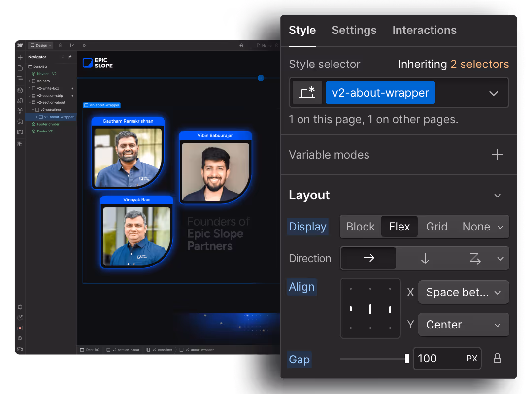Open the Navigator lines icon in left sidebar
The height and width of the screenshot is (394, 532).
coord(20,78)
